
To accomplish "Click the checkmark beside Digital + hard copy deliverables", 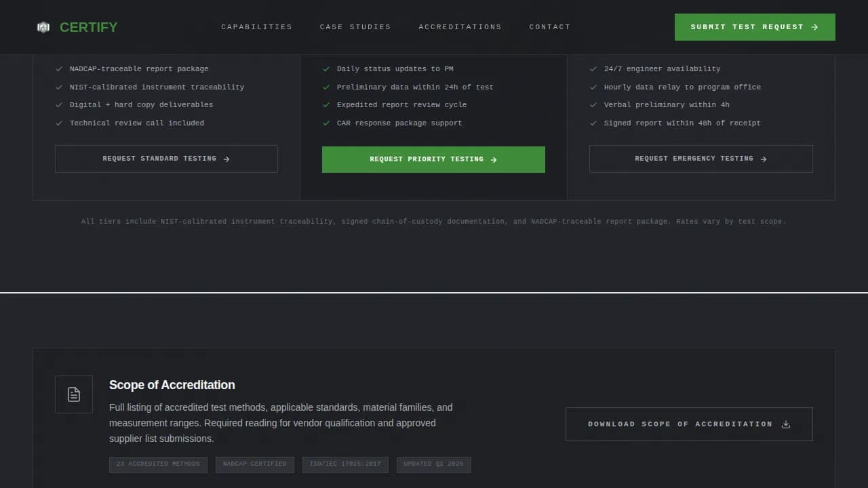I will (59, 104).
